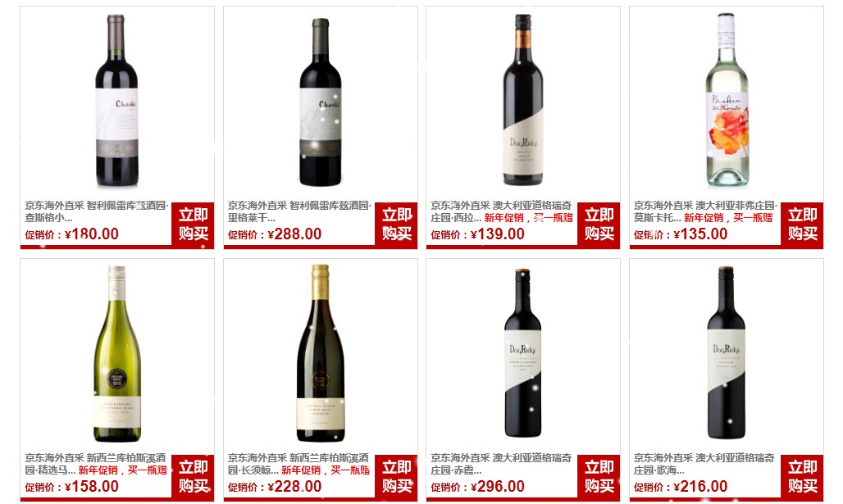
Task: Click 立即购买 for the ¥158.00 wine
Action: coord(193,477)
